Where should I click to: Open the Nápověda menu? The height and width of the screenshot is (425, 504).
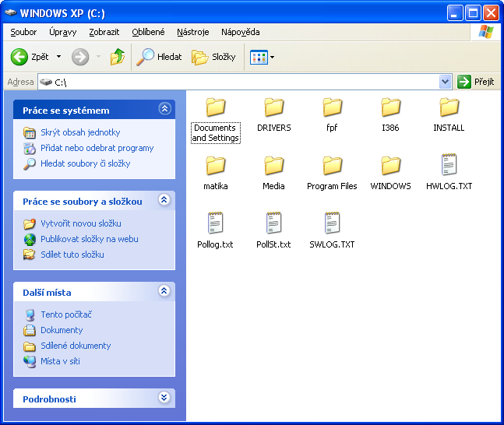[240, 32]
